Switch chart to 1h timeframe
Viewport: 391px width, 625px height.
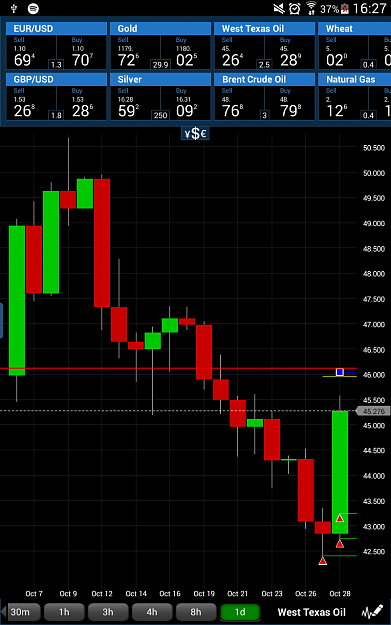(x=64, y=612)
